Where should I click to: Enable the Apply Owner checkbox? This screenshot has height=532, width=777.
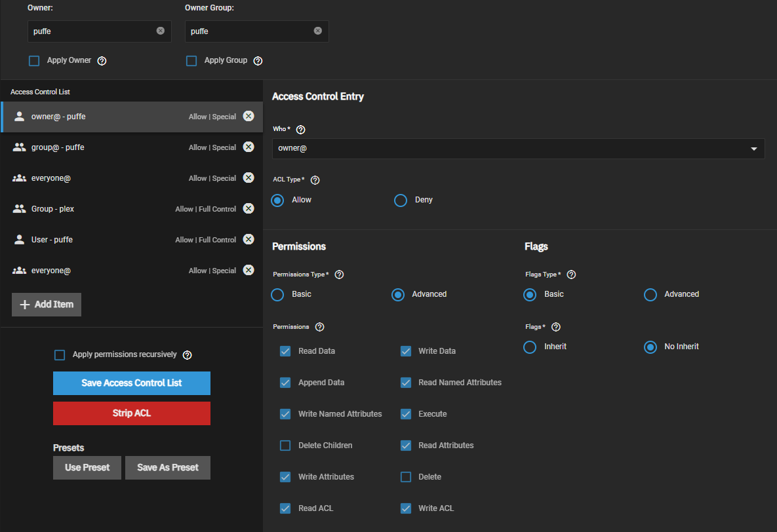[x=34, y=61]
